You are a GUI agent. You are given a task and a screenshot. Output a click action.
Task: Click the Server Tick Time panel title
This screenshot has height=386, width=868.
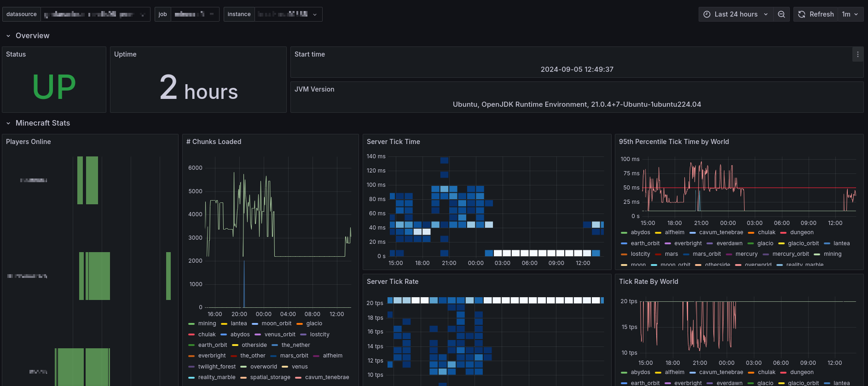(x=393, y=142)
